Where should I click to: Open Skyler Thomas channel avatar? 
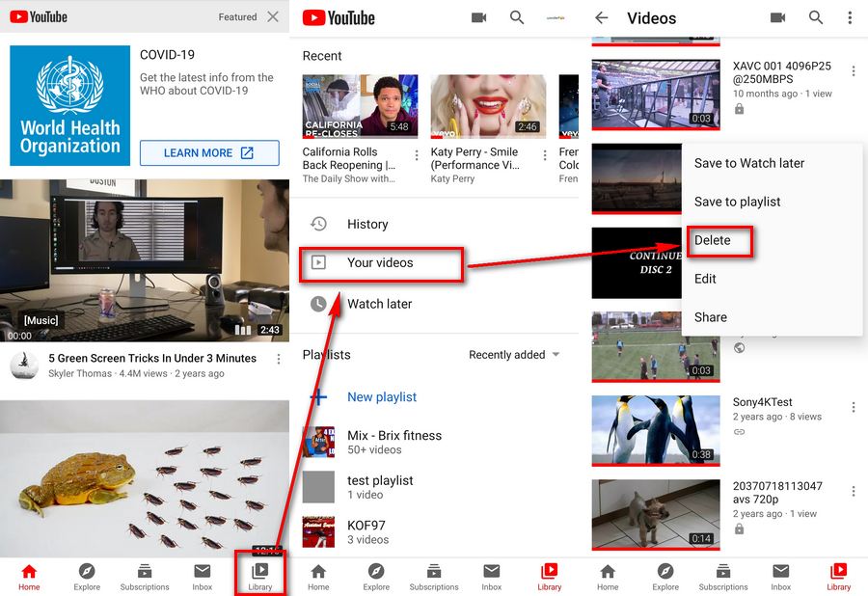pos(24,366)
